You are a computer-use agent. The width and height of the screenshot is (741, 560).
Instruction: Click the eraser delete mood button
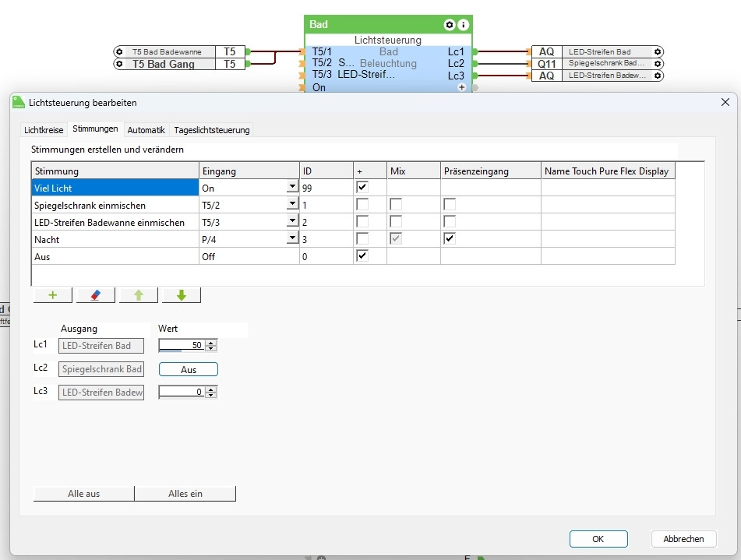coord(96,295)
